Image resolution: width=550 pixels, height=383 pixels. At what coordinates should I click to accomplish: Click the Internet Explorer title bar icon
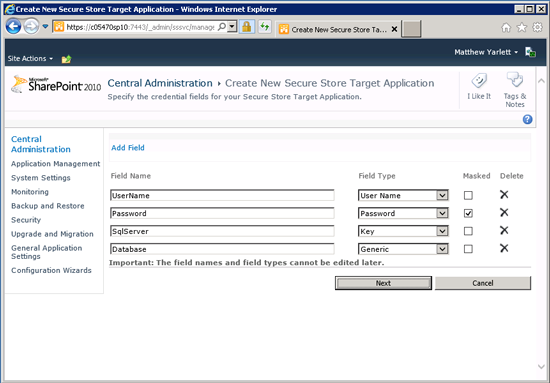click(x=9, y=9)
